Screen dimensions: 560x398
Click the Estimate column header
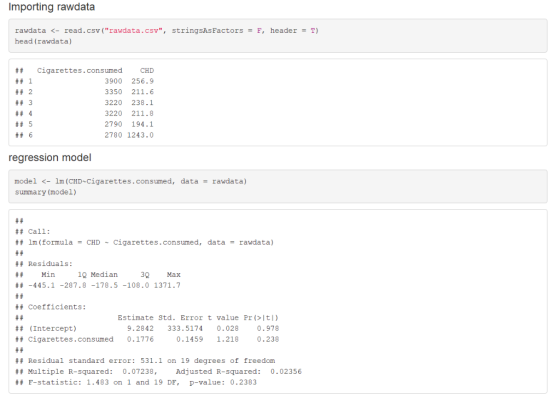136,318
